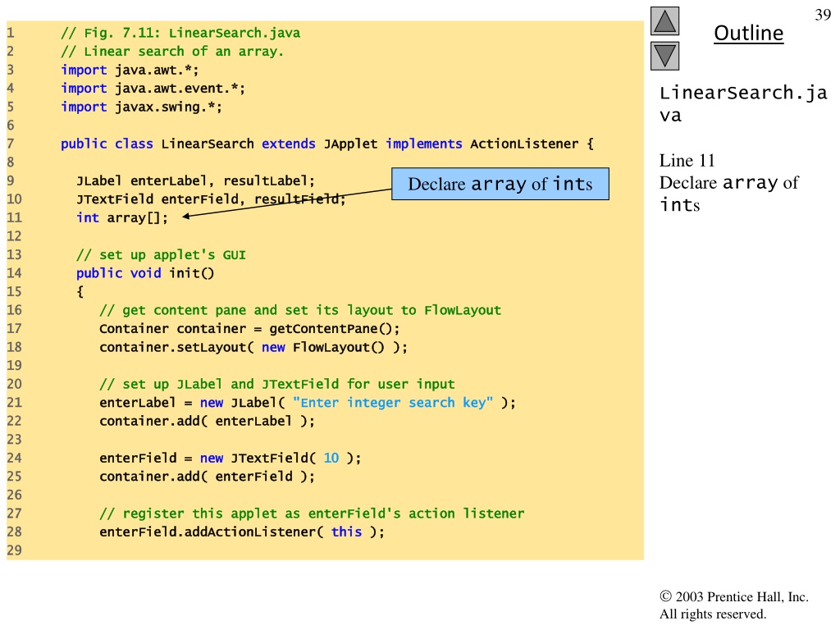Click the up arrow navigation button
The height and width of the screenshot is (630, 840).
point(664,21)
